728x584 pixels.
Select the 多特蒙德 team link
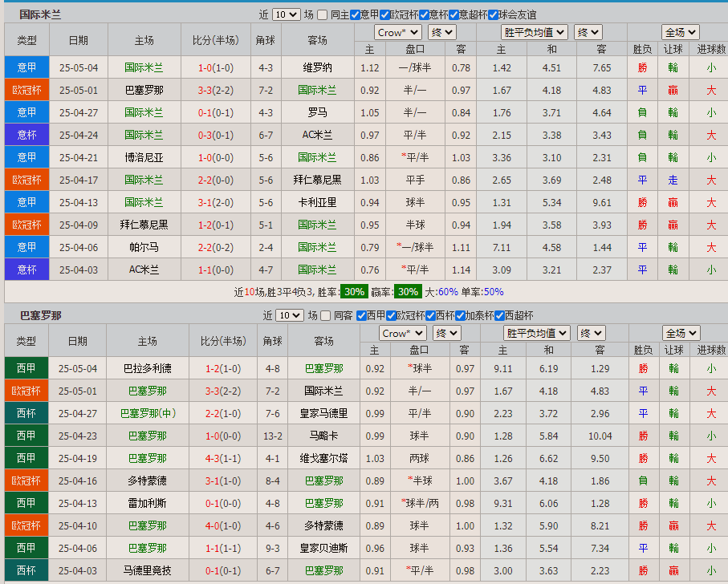[x=147, y=481]
